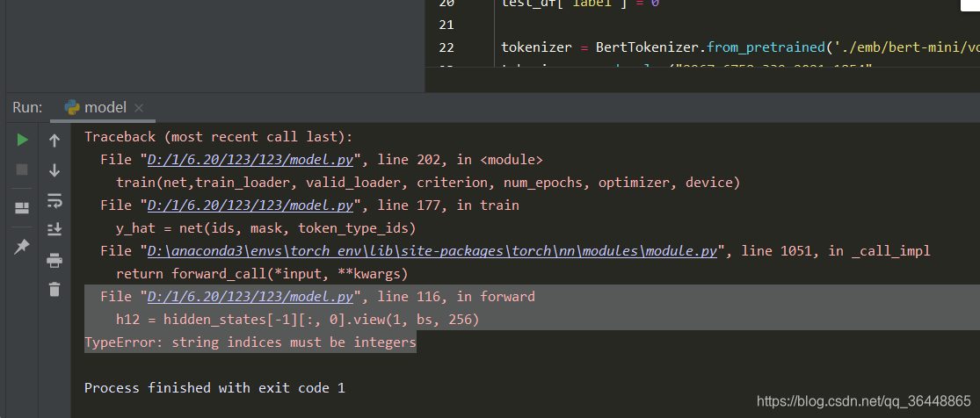Open model.py link for line 177
This screenshot has height=418, width=980.
pyautogui.click(x=250, y=205)
